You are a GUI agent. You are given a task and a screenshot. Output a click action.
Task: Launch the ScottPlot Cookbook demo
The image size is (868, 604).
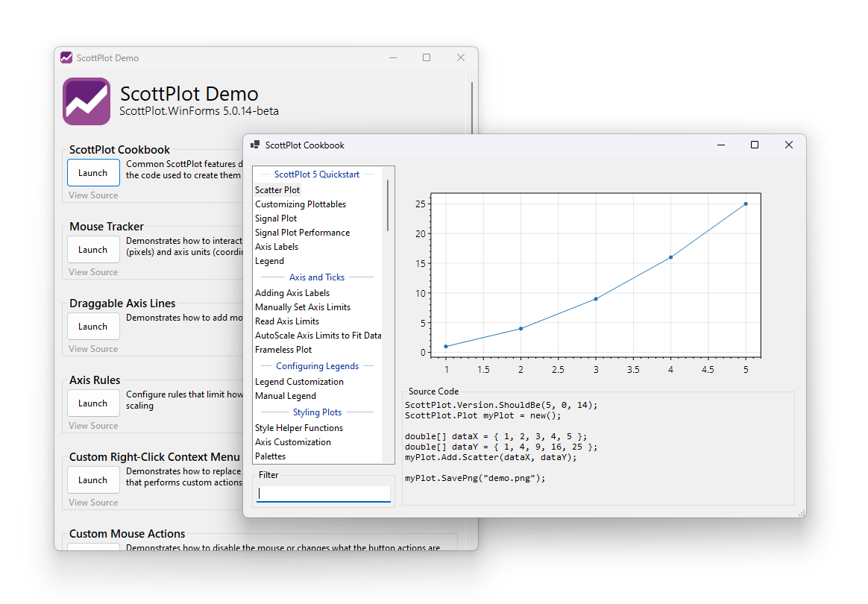(93, 173)
